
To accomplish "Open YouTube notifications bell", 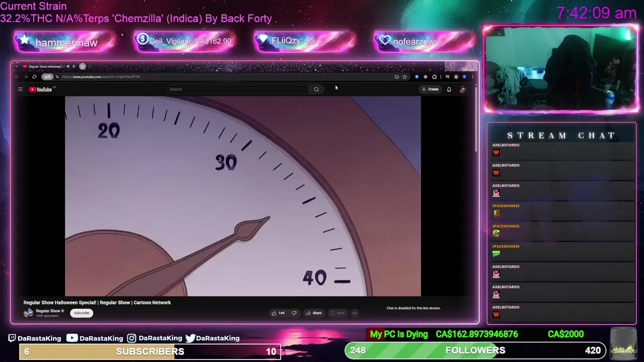I will click(449, 89).
